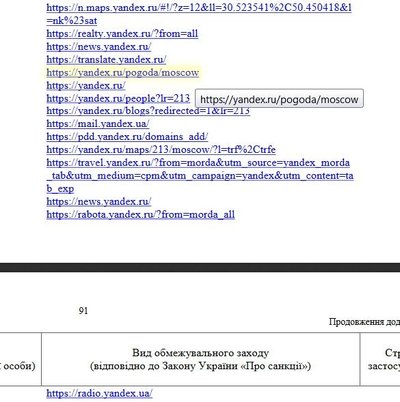Open the pdd.yandex.ru/domains_add link
Image resolution: width=400 pixels, height=402 pixels.
(x=127, y=137)
